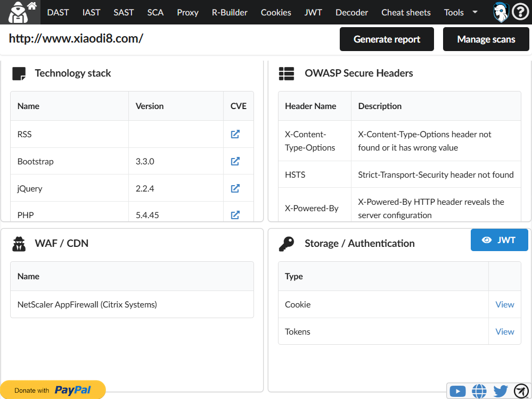
Task: Open CVE link for RSS
Action: click(x=235, y=134)
